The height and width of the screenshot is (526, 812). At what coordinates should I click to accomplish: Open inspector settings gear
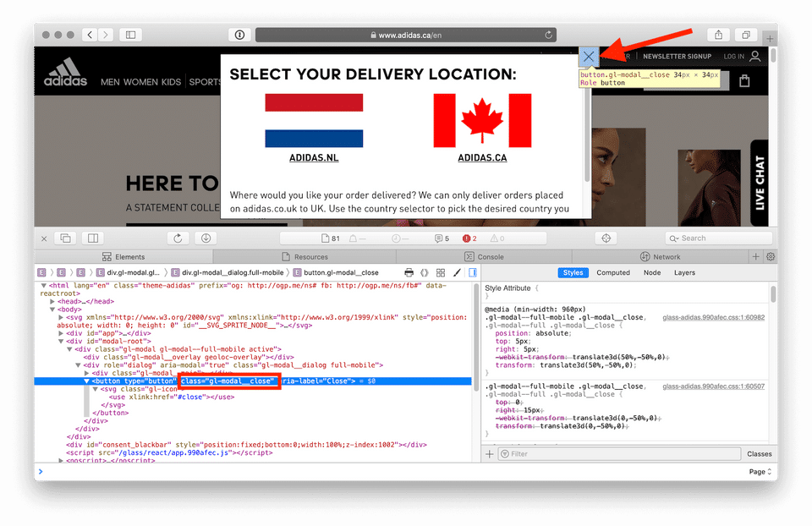click(771, 257)
